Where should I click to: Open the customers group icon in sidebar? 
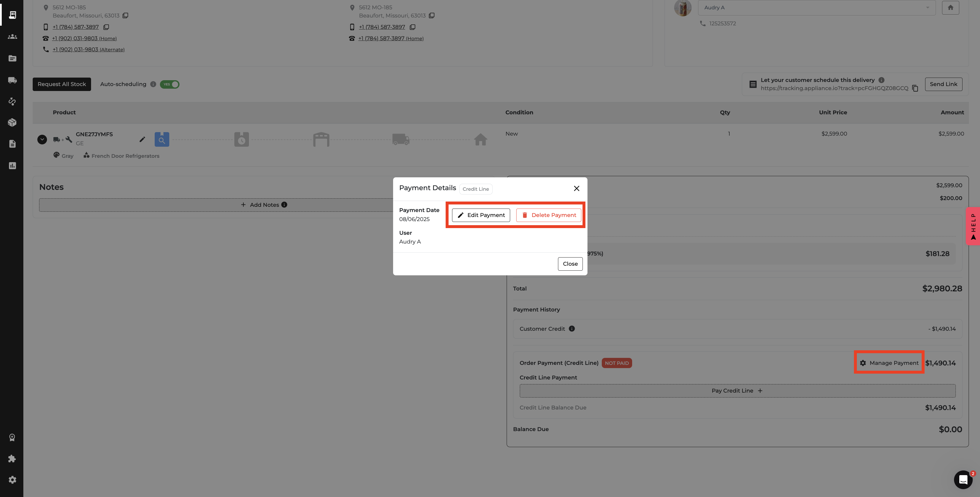[12, 36]
